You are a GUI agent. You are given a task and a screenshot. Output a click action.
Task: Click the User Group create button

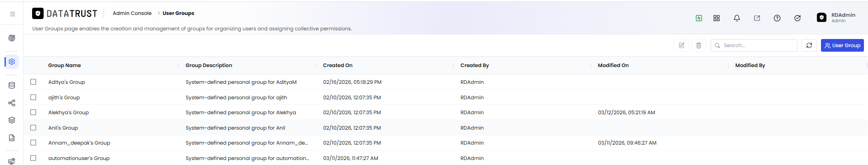[842, 45]
